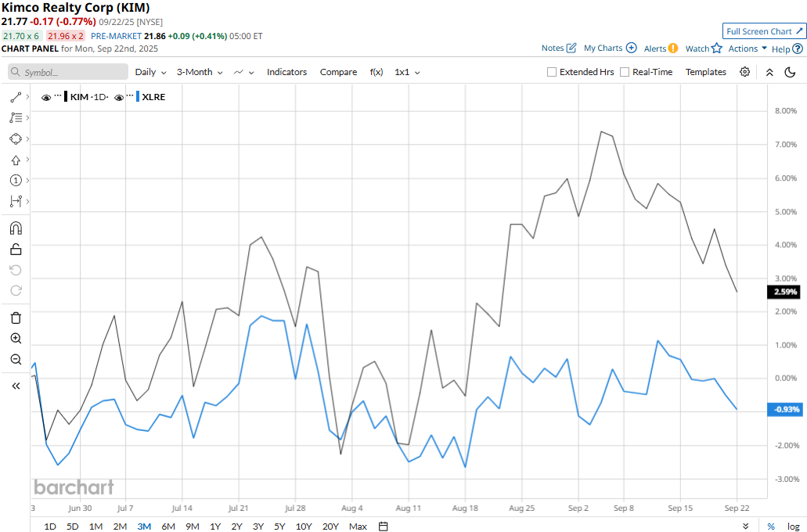Click the -0.93% XLRE price label
This screenshot has width=807, height=532.
click(784, 409)
